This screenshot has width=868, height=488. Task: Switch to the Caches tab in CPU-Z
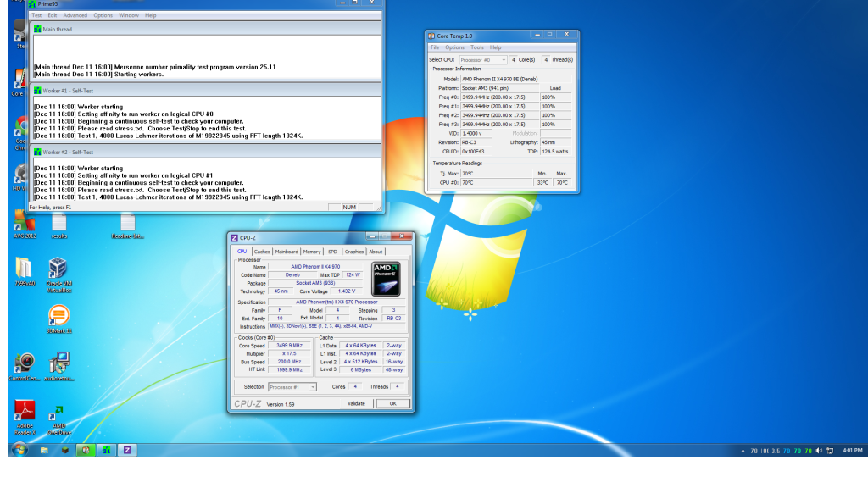click(262, 252)
